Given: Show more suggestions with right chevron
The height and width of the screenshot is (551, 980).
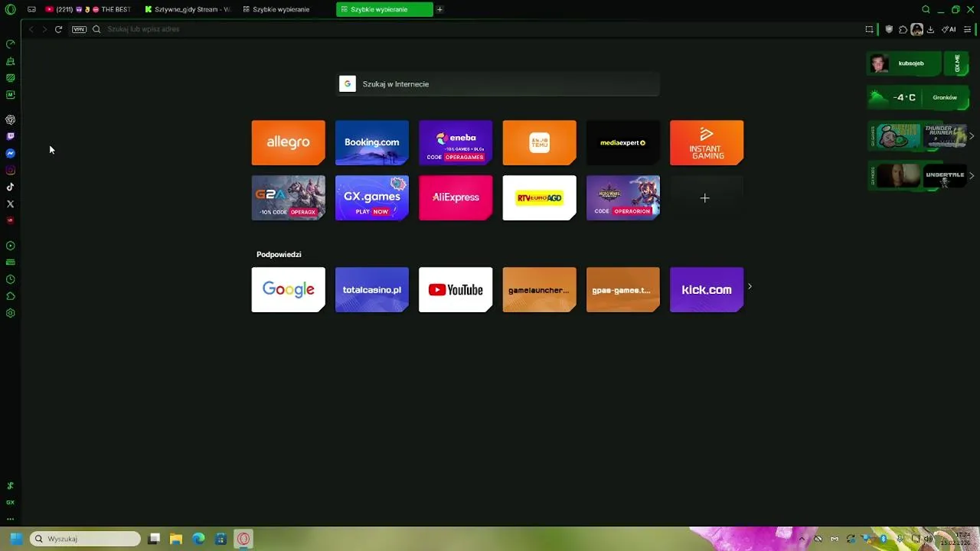Looking at the screenshot, I should tap(750, 287).
